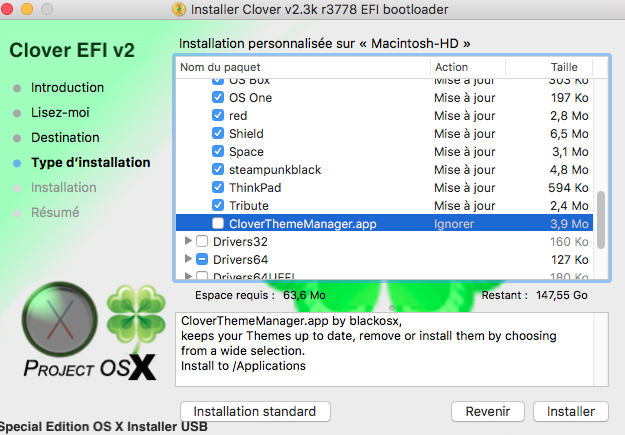Check the Drivers32 checkbox

[202, 241]
